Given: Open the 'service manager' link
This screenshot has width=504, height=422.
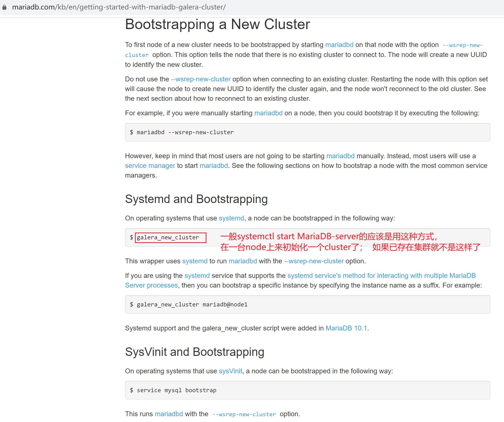Looking at the screenshot, I should coord(150,166).
